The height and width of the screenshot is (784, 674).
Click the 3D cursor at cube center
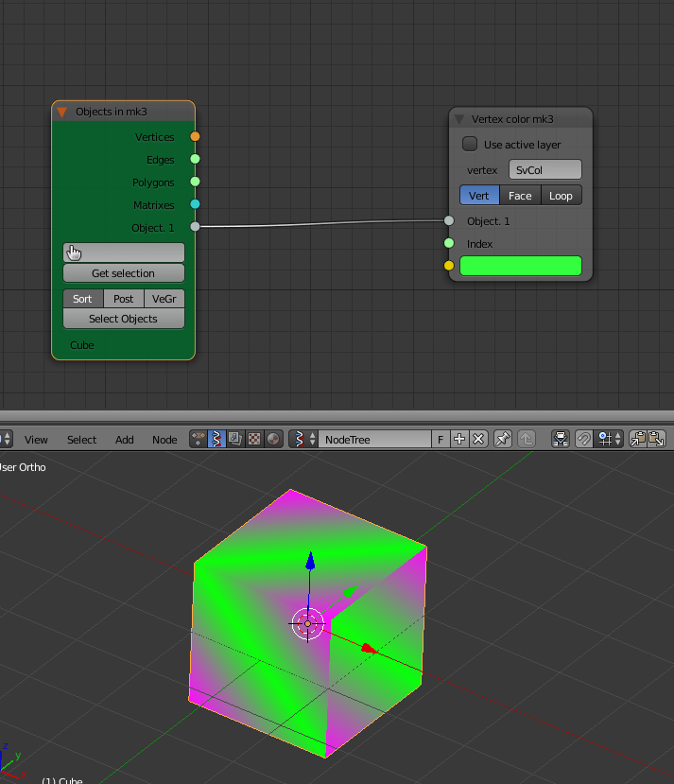click(307, 623)
